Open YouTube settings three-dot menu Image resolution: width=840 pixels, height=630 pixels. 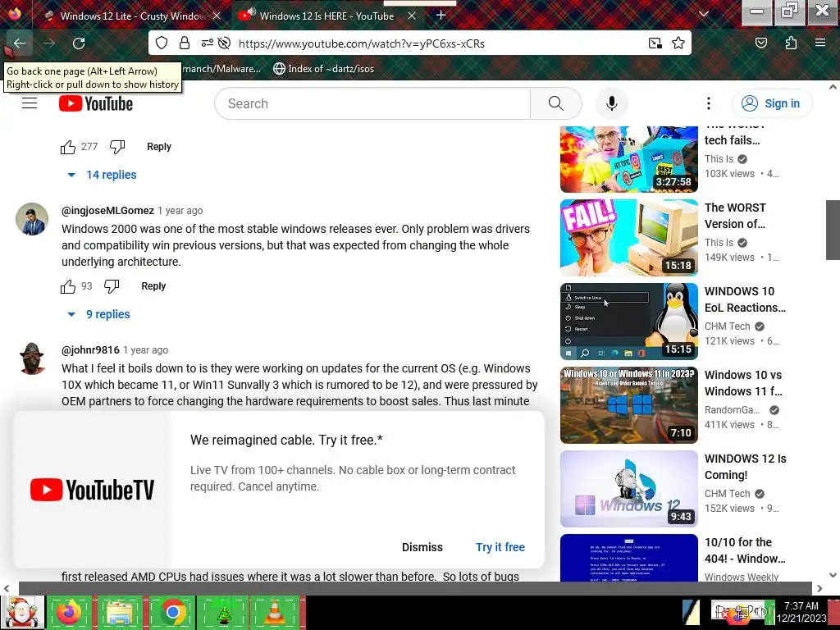(708, 103)
